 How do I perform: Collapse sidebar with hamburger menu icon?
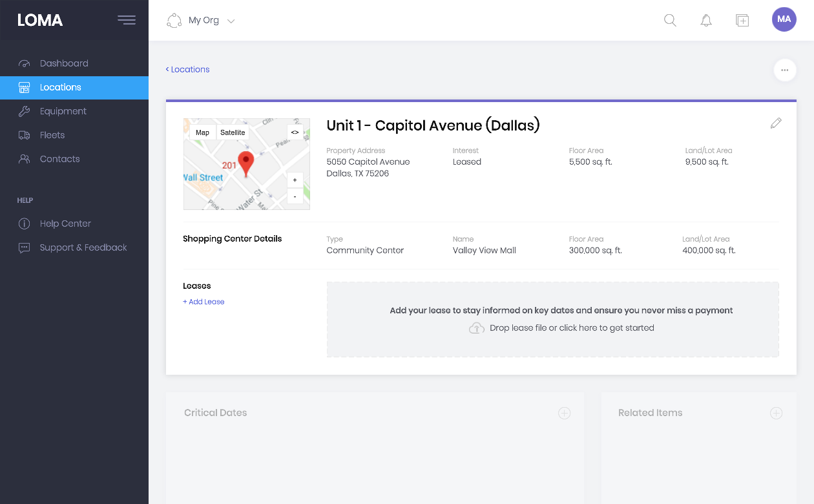126,20
